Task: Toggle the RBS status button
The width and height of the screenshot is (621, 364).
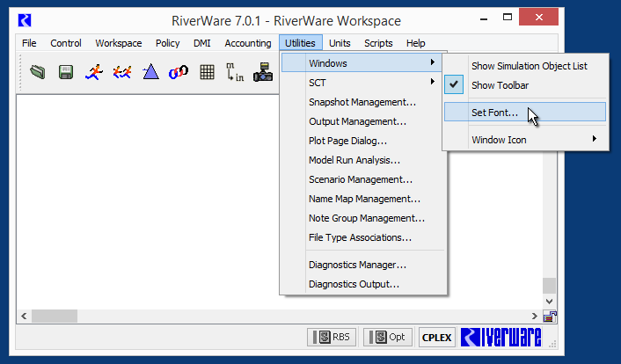Action: click(332, 337)
